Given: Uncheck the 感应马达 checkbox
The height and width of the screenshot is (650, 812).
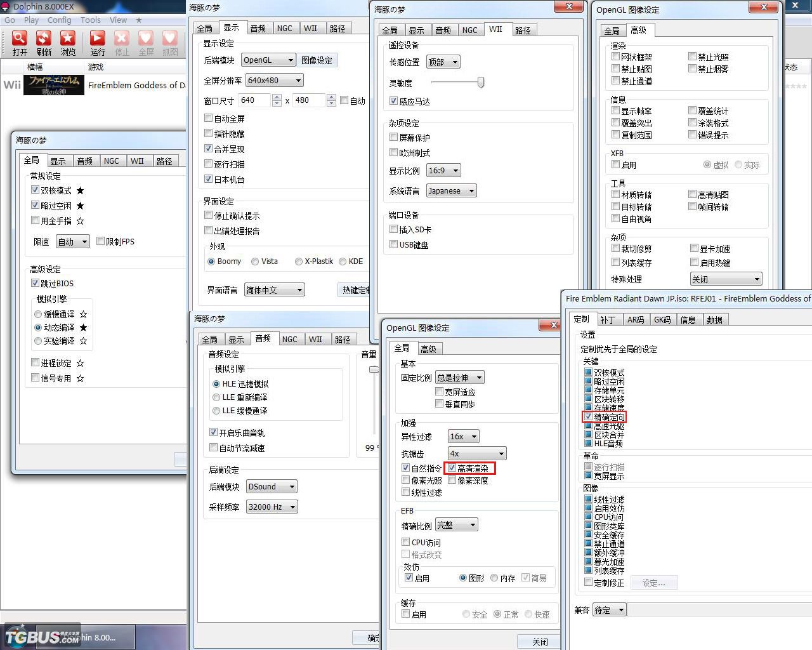Looking at the screenshot, I should [x=394, y=101].
